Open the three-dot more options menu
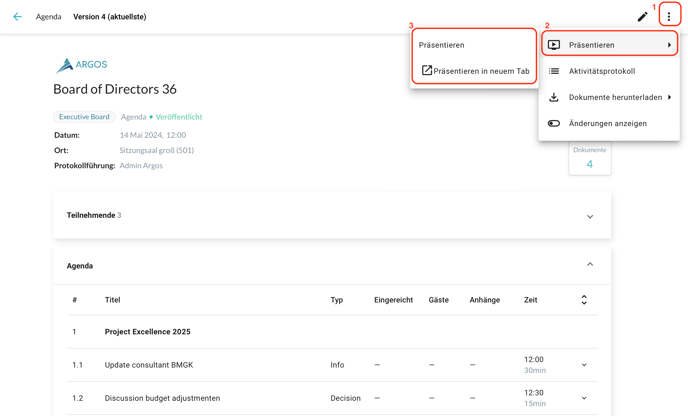This screenshot has width=688, height=416. 669,17
